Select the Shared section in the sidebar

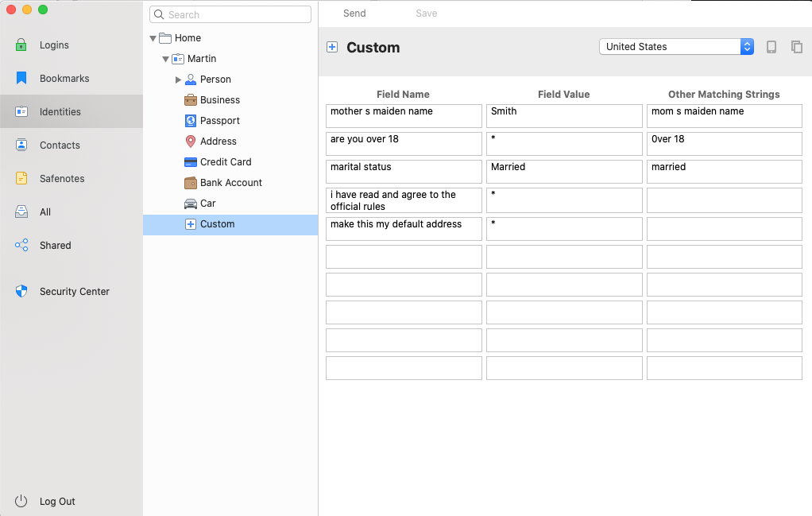[x=55, y=245]
